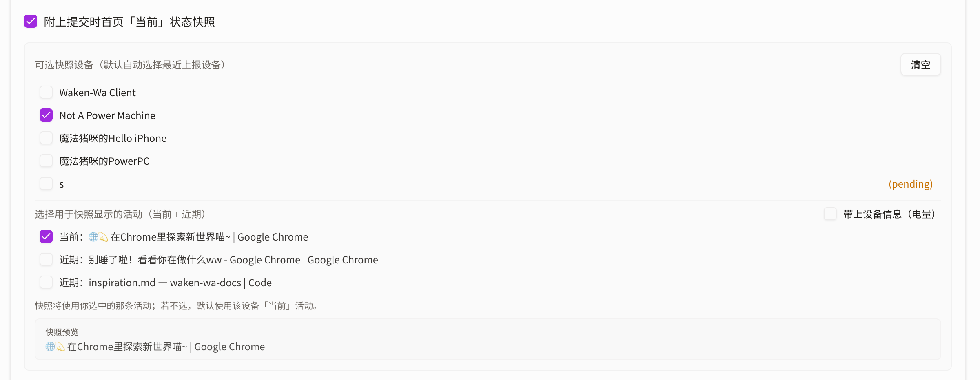Screen dimensions: 980x380
Task: Click the globe emoji in 当前 activity row
Action: pyautogui.click(x=93, y=237)
